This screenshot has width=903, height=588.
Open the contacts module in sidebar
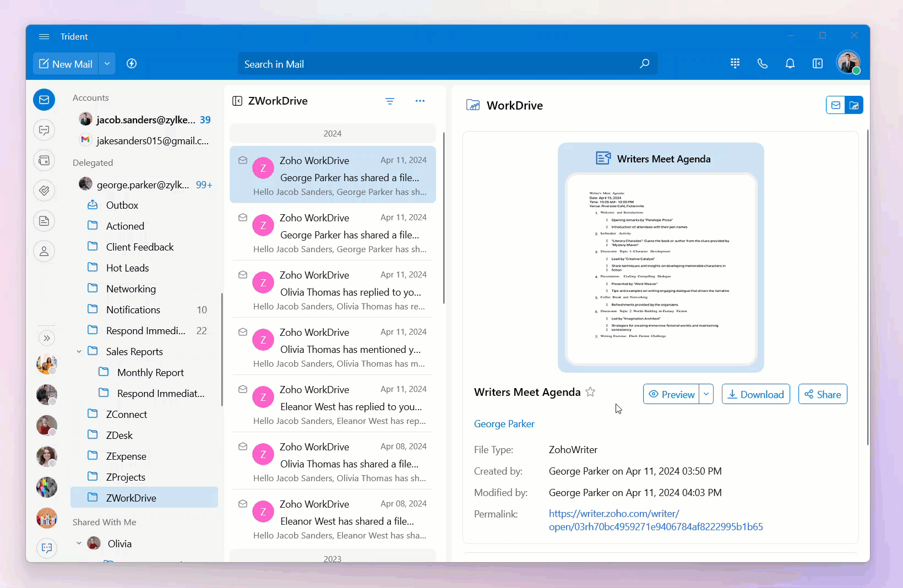(44, 252)
